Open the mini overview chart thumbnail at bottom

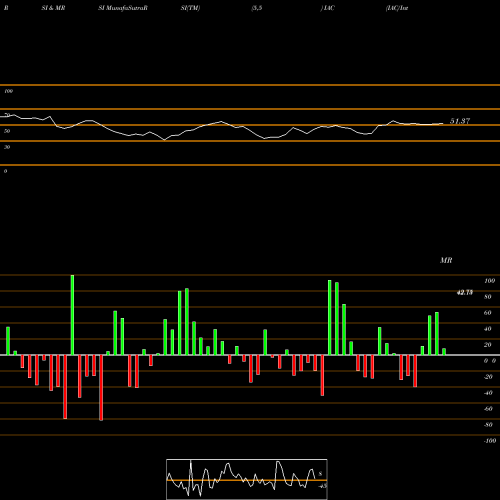click(247, 479)
